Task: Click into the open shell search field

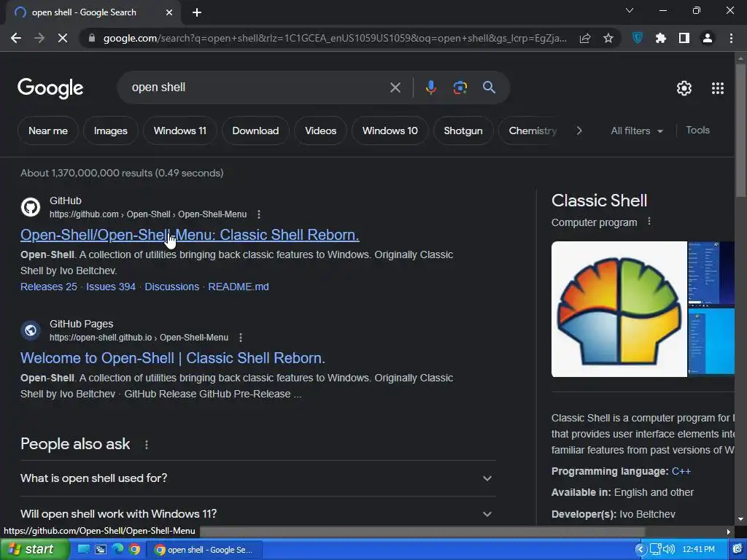Action: click(x=258, y=87)
